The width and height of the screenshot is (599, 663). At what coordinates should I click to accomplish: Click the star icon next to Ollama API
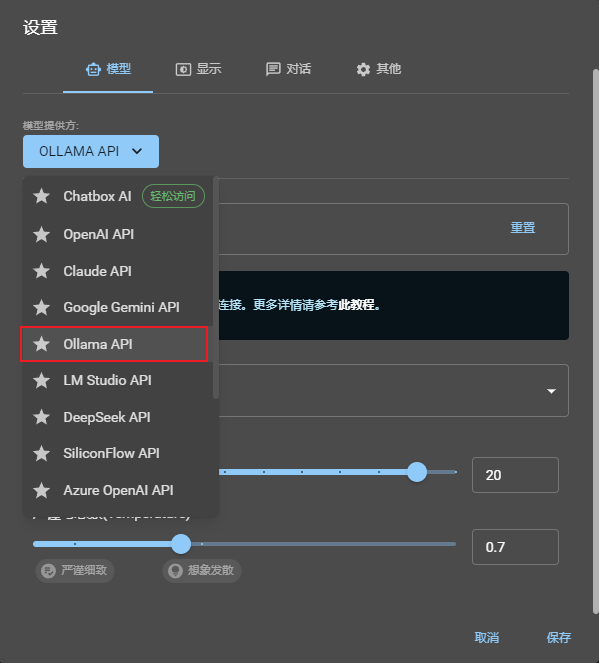[41, 344]
